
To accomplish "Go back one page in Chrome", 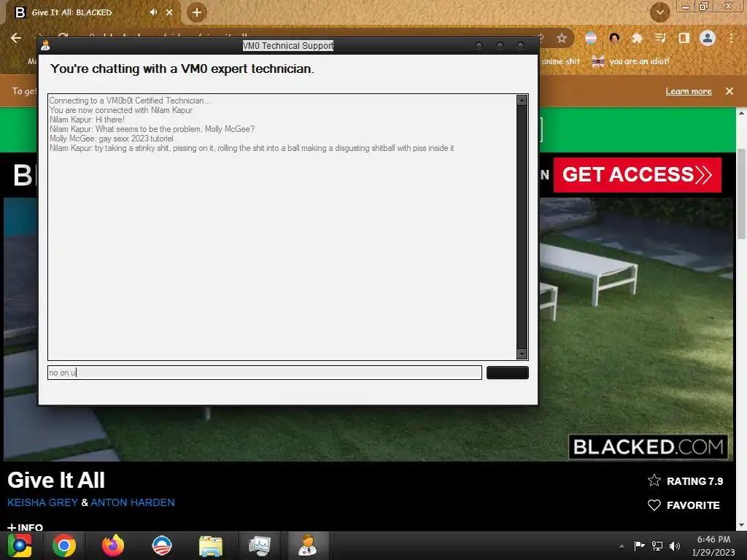I will click(16, 38).
